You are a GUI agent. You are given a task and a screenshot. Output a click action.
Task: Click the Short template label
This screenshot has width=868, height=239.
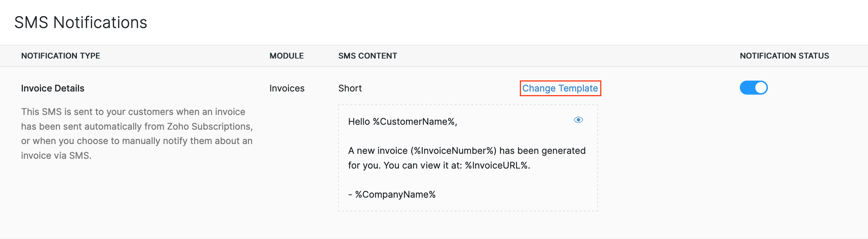349,88
